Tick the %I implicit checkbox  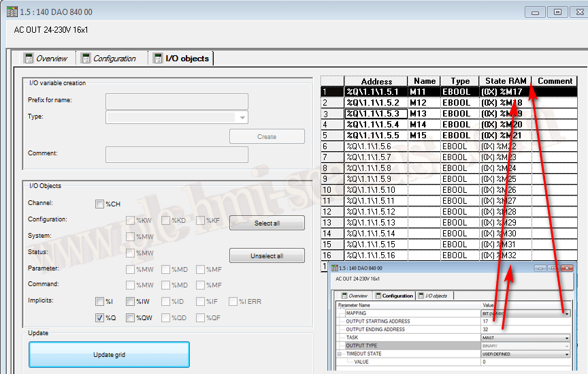(100, 301)
